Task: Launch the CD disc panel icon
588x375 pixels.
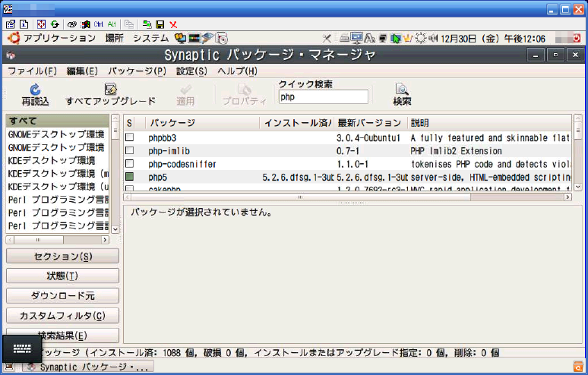Action: (221, 38)
